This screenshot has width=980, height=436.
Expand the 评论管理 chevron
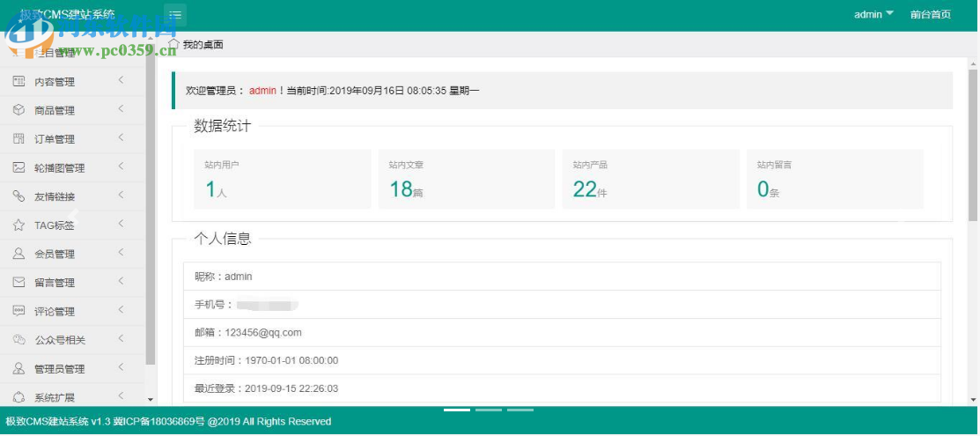(x=121, y=310)
